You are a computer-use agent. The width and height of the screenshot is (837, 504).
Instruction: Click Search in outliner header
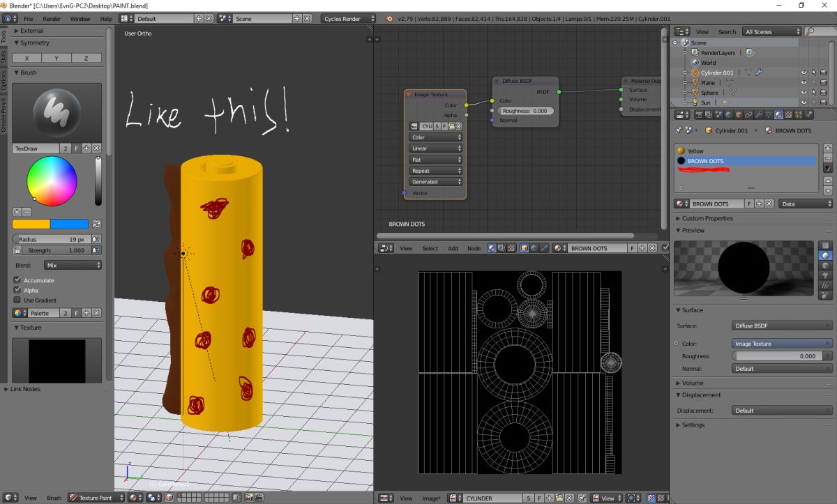[727, 31]
